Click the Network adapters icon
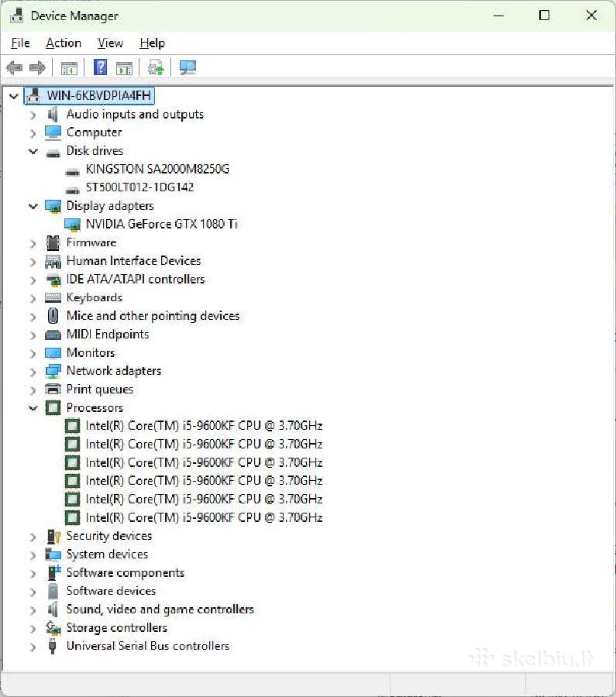The width and height of the screenshot is (616, 697). point(53,371)
